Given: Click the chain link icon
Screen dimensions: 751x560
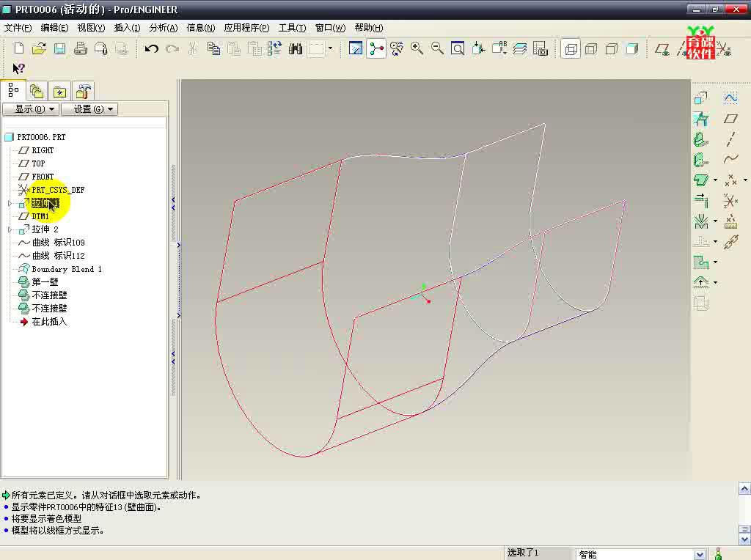Looking at the screenshot, I should (x=730, y=242).
